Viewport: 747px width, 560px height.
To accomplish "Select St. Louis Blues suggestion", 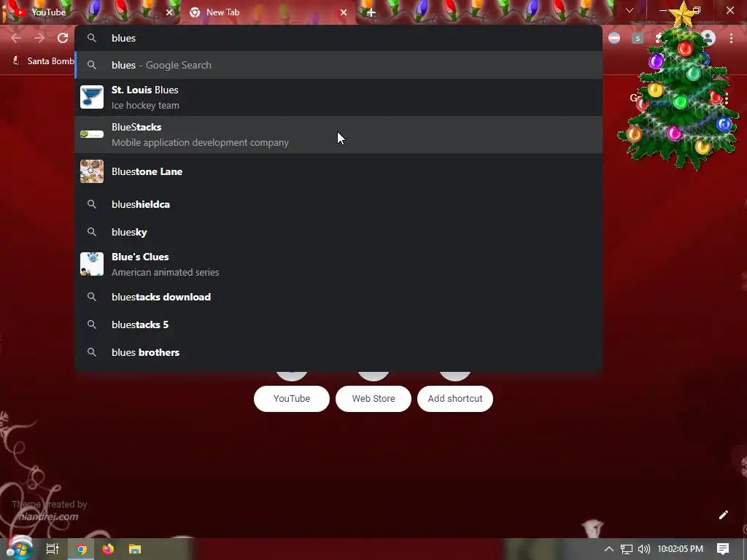I will pos(338,97).
